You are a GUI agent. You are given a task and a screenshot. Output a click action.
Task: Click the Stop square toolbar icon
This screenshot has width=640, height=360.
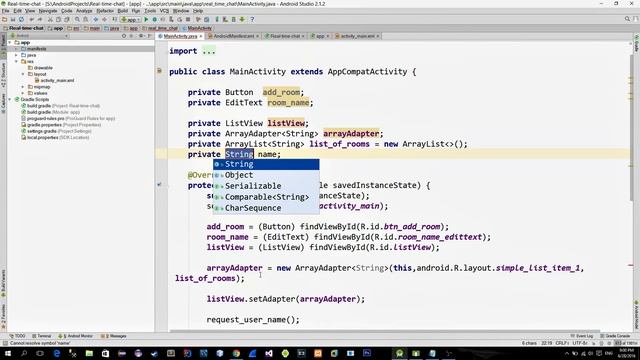click(x=188, y=19)
